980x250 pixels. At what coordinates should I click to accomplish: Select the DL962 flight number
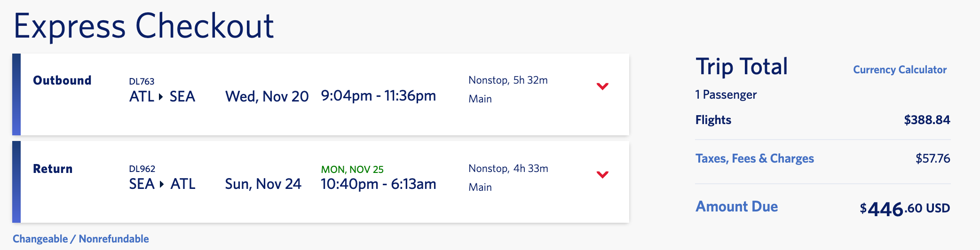[142, 169]
